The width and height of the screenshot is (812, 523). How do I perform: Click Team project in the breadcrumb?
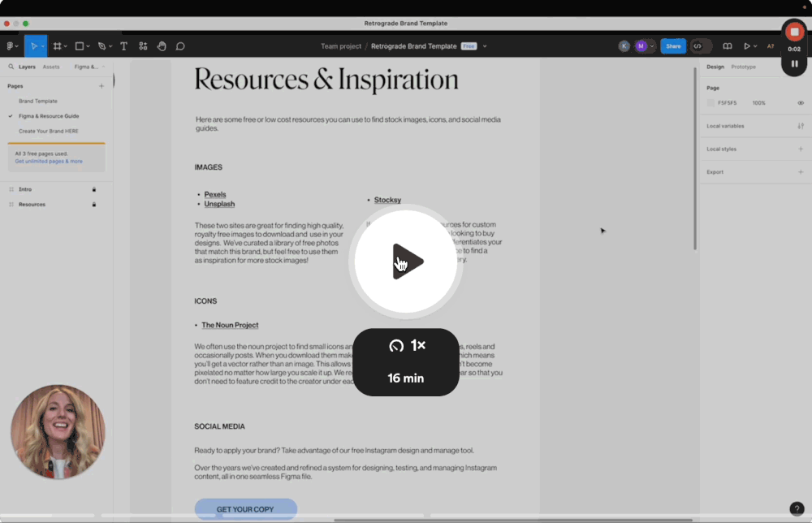tap(341, 46)
